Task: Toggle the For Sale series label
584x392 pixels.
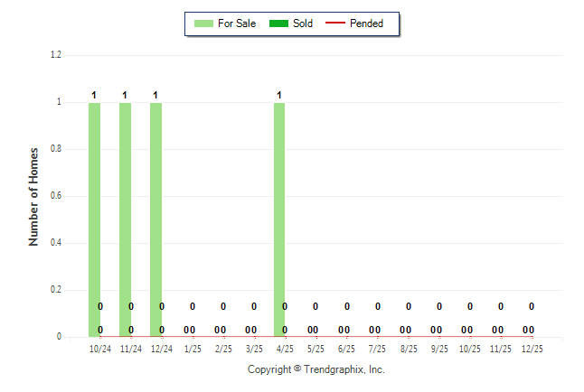Action: coord(237,23)
